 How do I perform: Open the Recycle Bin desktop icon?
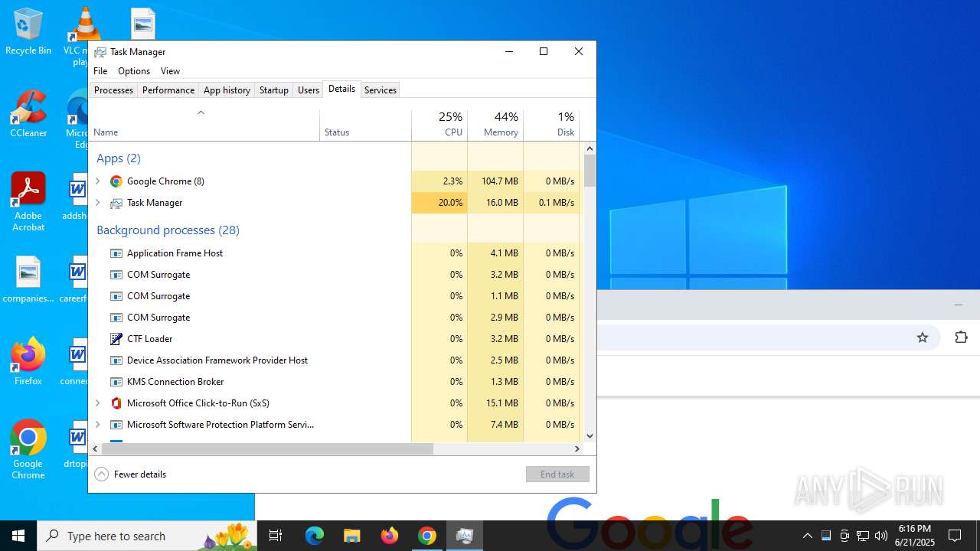click(28, 31)
